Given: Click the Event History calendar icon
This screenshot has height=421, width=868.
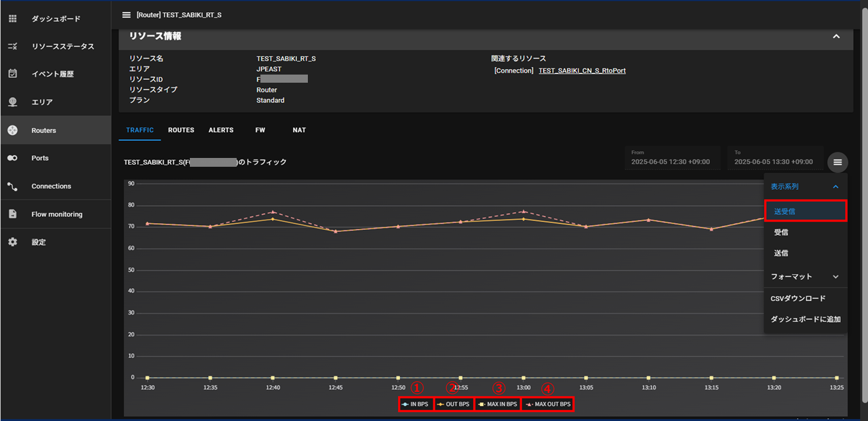Looking at the screenshot, I should pyautogui.click(x=12, y=74).
